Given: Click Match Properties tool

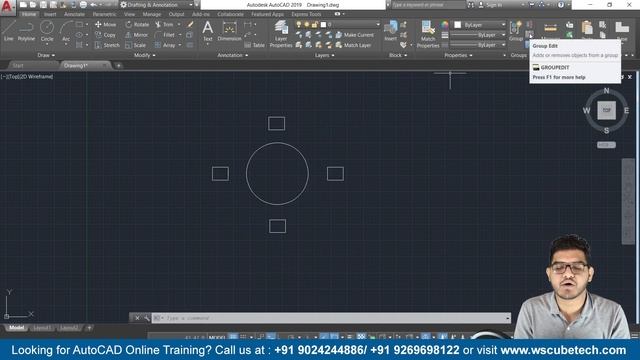Looking at the screenshot, I should (428, 34).
